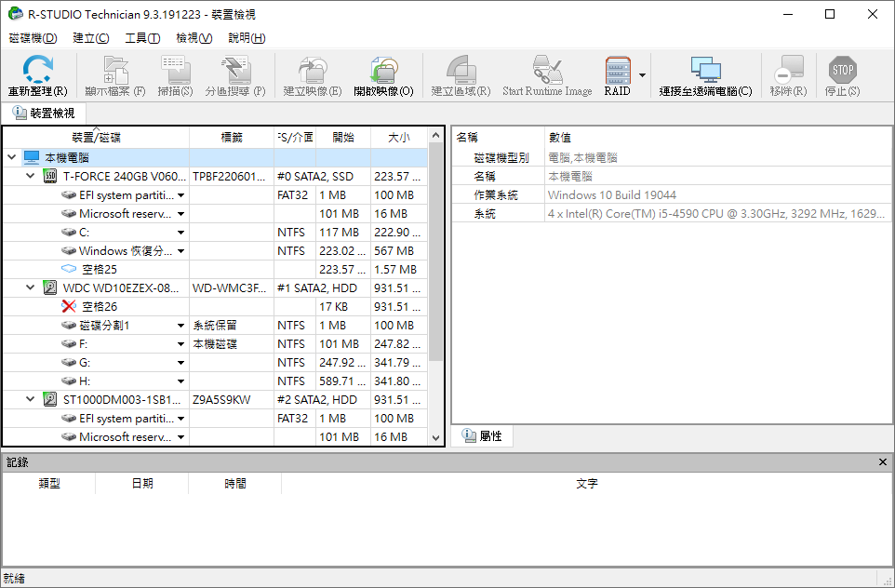Close the 記錄 log panel
This screenshot has height=588, width=895.
click(x=883, y=462)
